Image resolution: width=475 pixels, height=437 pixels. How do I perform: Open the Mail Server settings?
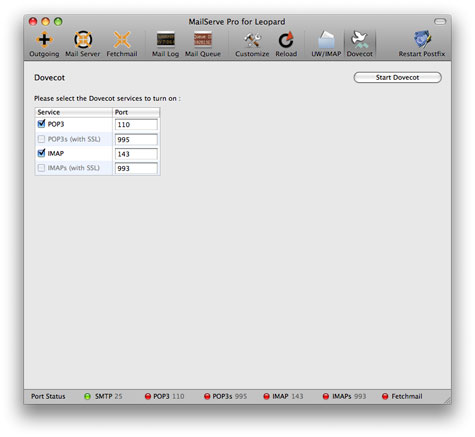83,44
